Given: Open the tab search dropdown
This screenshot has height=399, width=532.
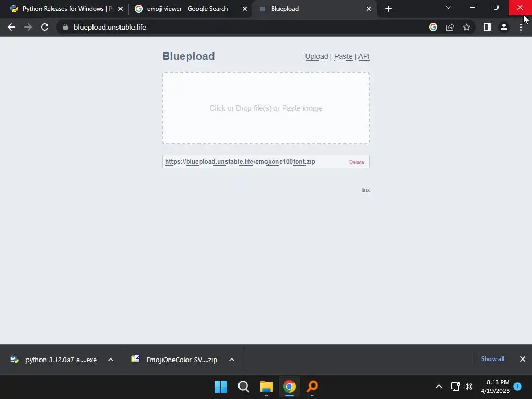Looking at the screenshot, I should [448, 7].
